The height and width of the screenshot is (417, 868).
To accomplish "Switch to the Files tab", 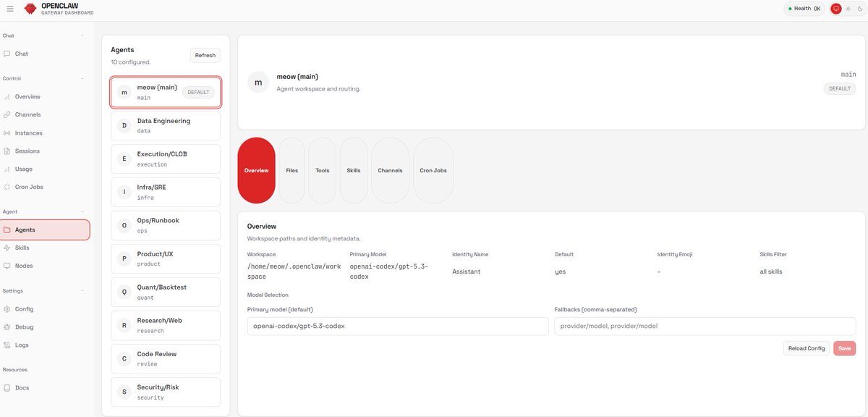I will [x=292, y=170].
